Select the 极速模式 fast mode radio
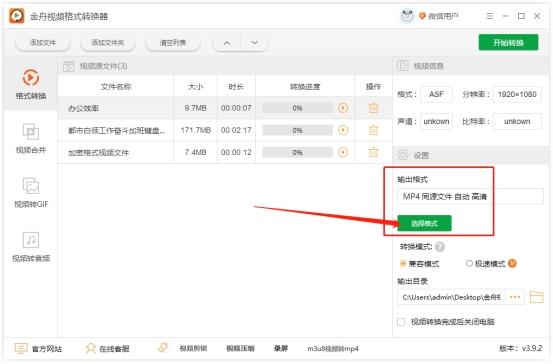The width and height of the screenshot is (553, 364). 469,263
